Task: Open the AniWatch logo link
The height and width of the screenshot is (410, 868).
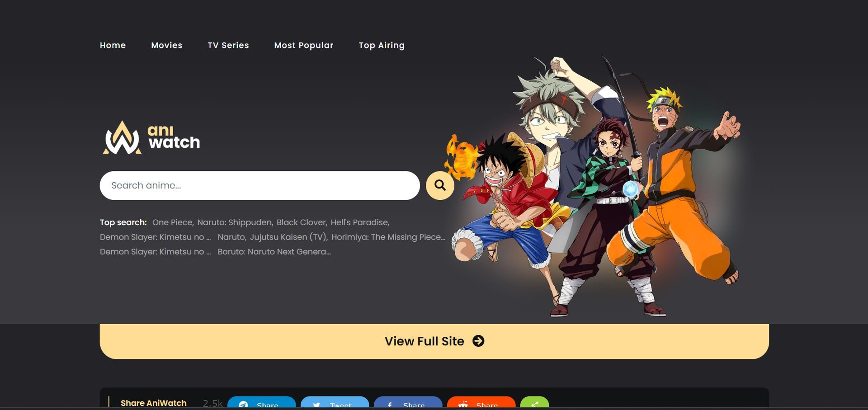Action: [151, 137]
